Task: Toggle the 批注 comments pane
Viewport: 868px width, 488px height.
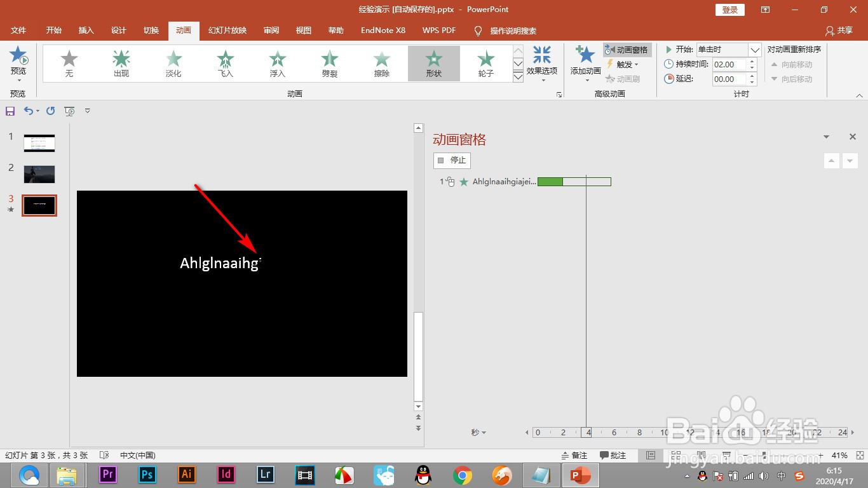Action: tap(613, 455)
